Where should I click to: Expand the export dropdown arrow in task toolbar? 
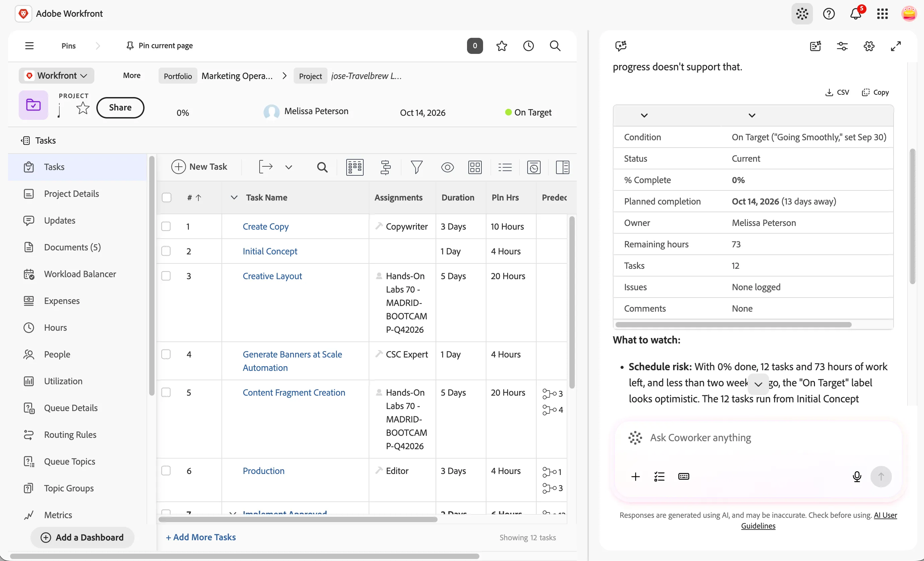pyautogui.click(x=288, y=167)
